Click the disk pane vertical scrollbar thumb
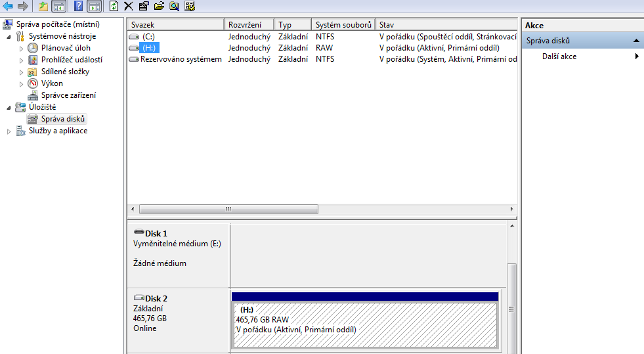 tap(512, 309)
